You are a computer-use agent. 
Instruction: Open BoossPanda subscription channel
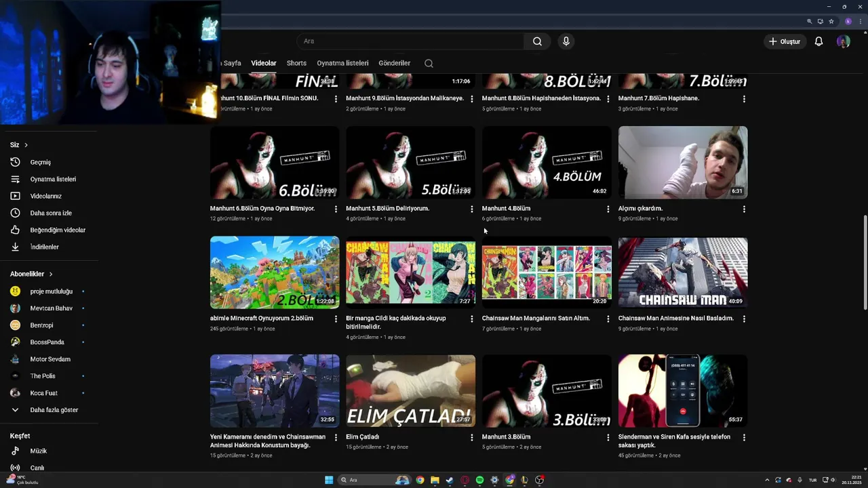point(49,342)
